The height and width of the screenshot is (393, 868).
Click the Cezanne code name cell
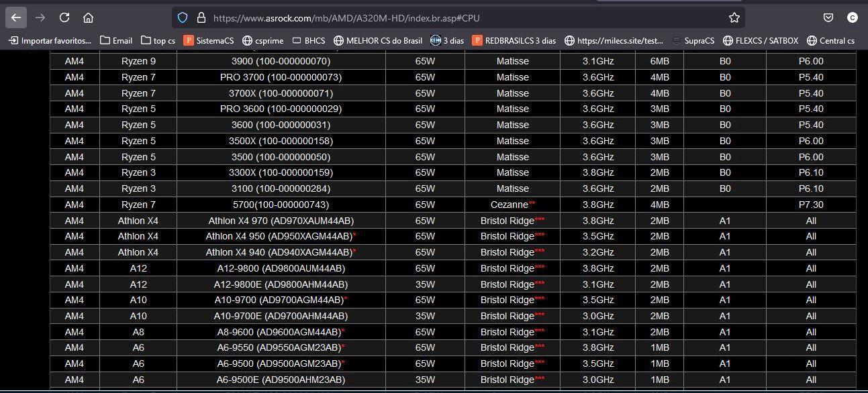click(513, 205)
